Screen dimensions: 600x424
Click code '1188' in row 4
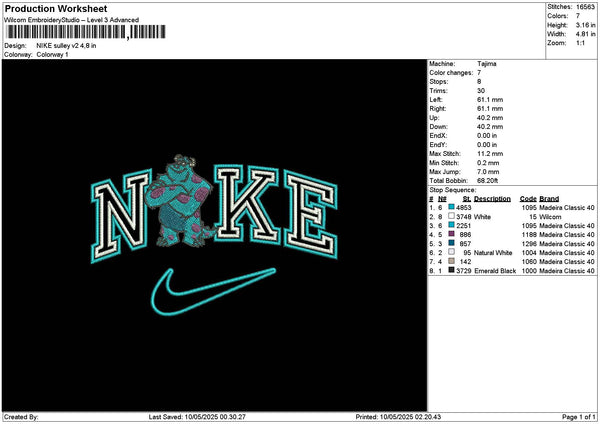click(529, 235)
